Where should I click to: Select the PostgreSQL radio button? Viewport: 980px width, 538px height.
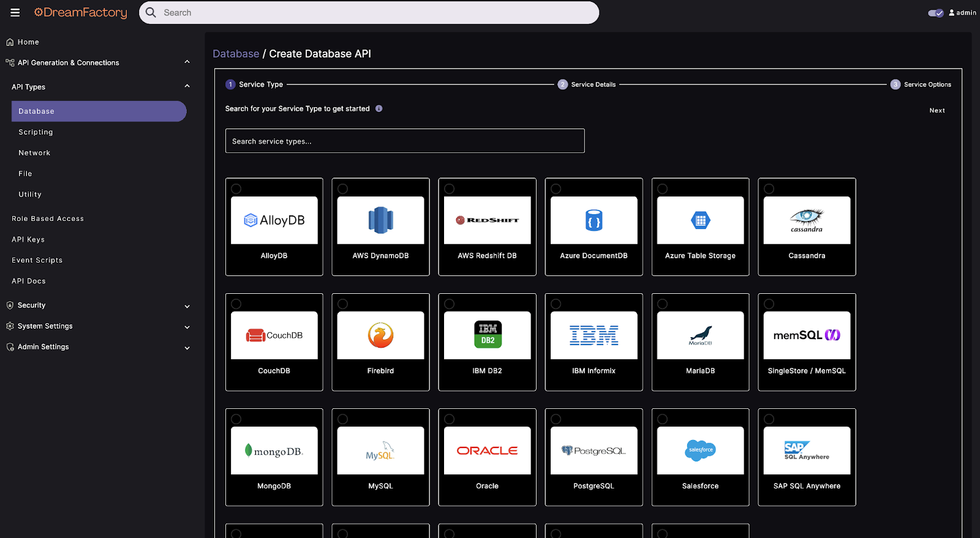(x=556, y=419)
